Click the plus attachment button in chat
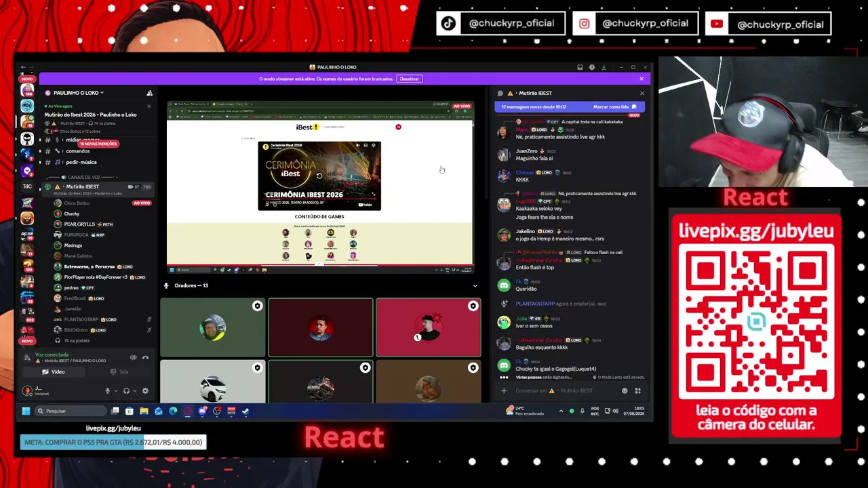This screenshot has width=868, height=488. (x=504, y=390)
